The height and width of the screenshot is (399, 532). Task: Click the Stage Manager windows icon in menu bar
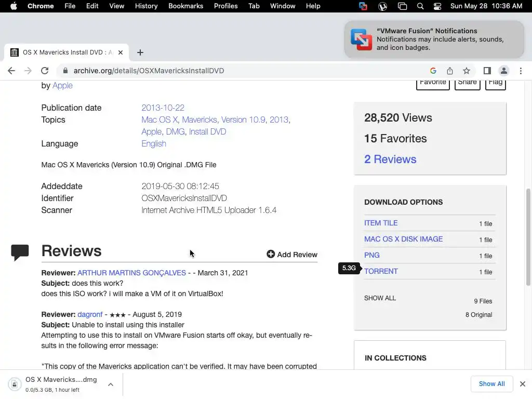403,6
